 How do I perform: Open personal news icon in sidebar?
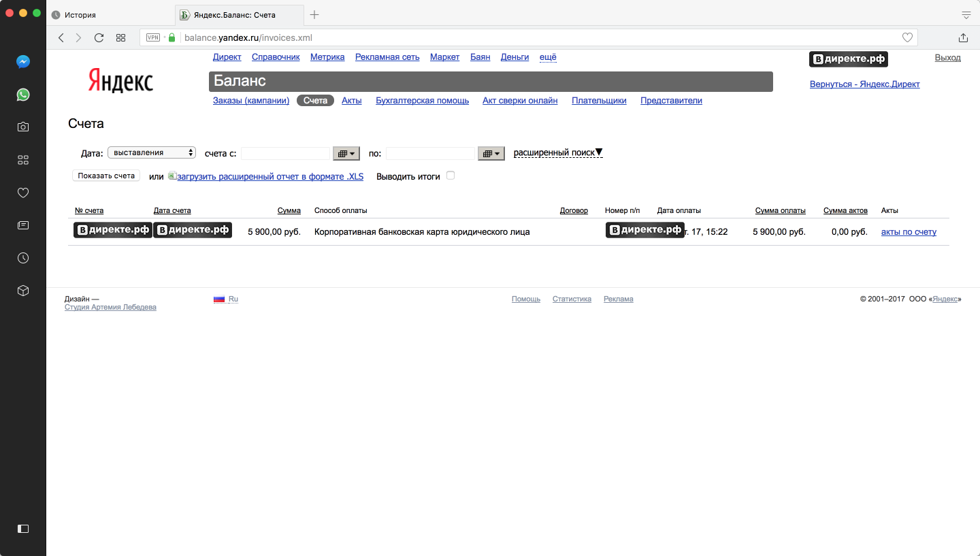pos(23,225)
